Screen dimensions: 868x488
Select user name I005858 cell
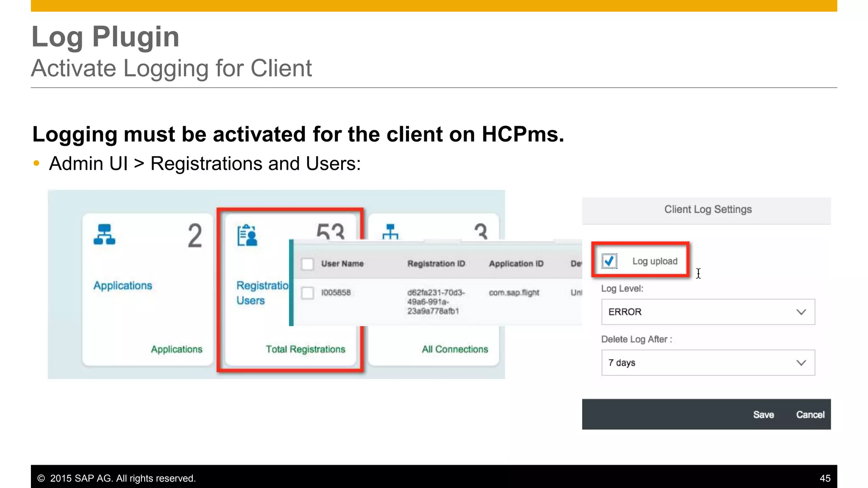coord(336,293)
